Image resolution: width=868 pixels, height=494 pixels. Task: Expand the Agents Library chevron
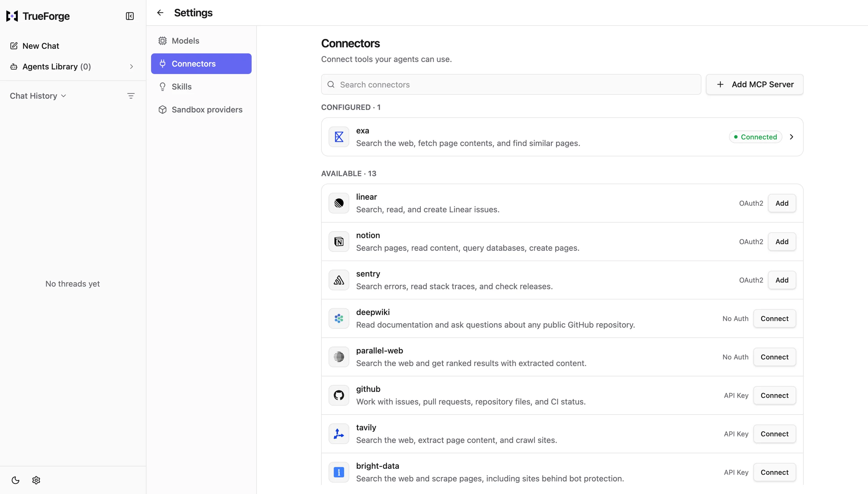[x=132, y=66]
